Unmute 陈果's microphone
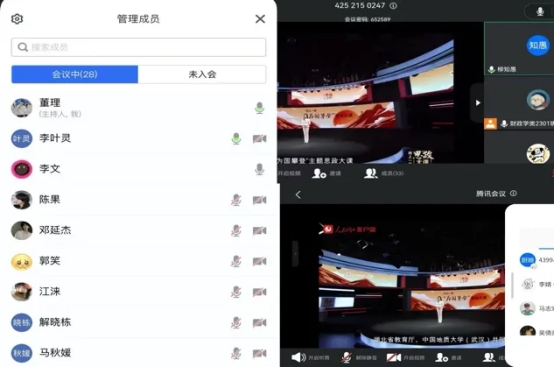The image size is (555, 367). click(236, 200)
